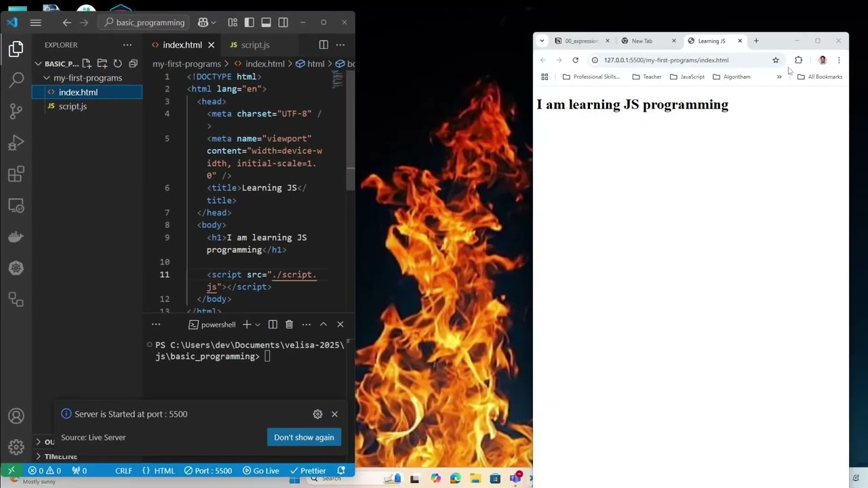Open terminal panel views overflow menu
The height and width of the screenshot is (488, 868).
point(156,325)
